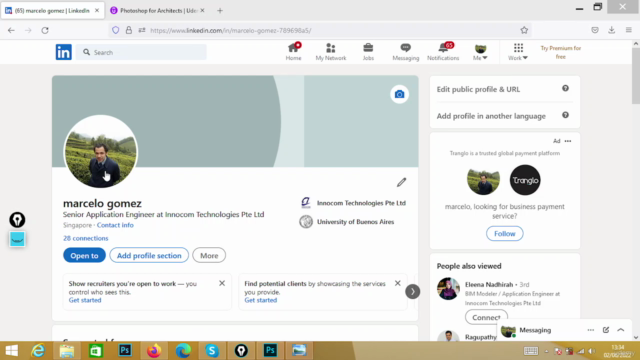Click the Firefox taskbar icon
The width and height of the screenshot is (640, 360).
point(154,351)
